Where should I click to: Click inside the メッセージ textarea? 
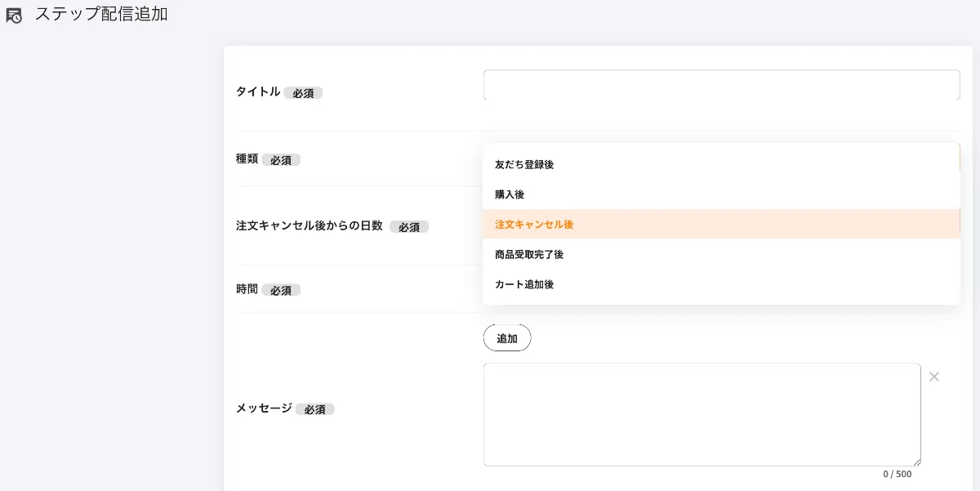[x=702, y=413]
